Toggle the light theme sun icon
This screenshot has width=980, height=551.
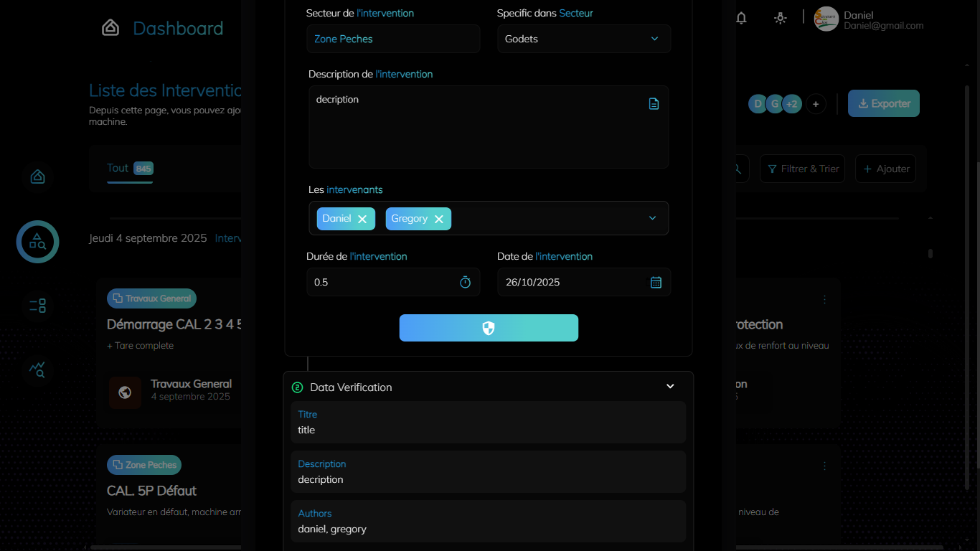[x=781, y=19]
